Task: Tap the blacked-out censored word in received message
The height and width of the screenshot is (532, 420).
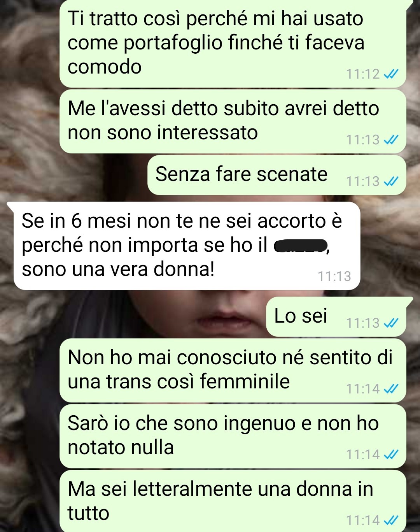Action: pos(300,246)
